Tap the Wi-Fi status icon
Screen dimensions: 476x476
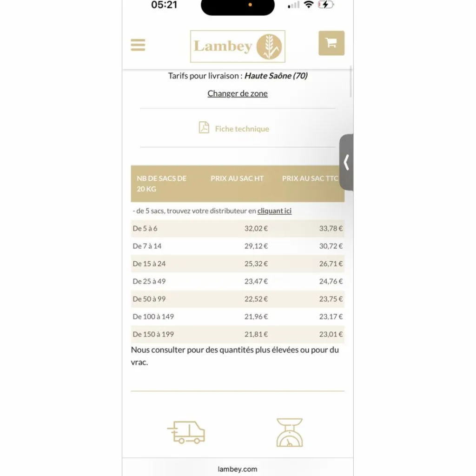(309, 5)
